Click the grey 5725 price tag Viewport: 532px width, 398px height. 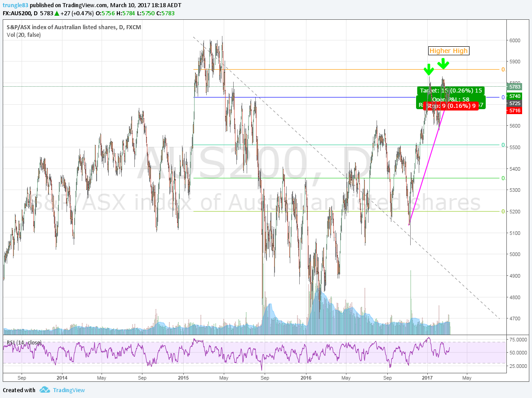coord(514,103)
